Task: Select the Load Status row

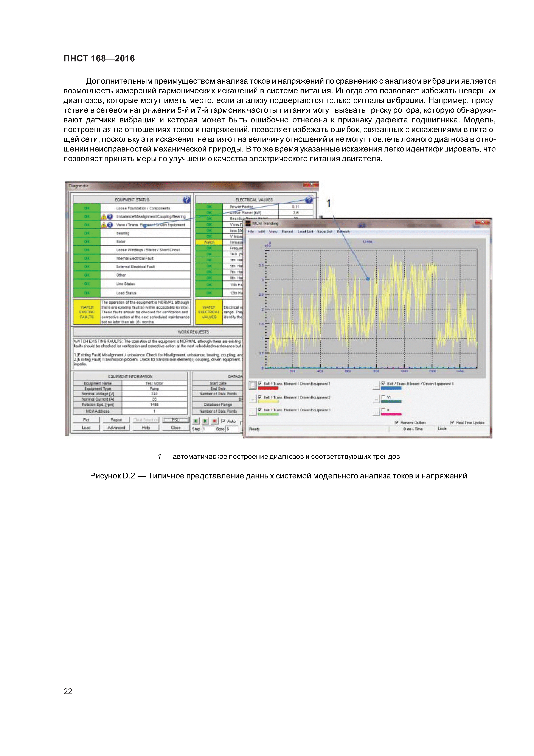Action: pyautogui.click(x=132, y=292)
